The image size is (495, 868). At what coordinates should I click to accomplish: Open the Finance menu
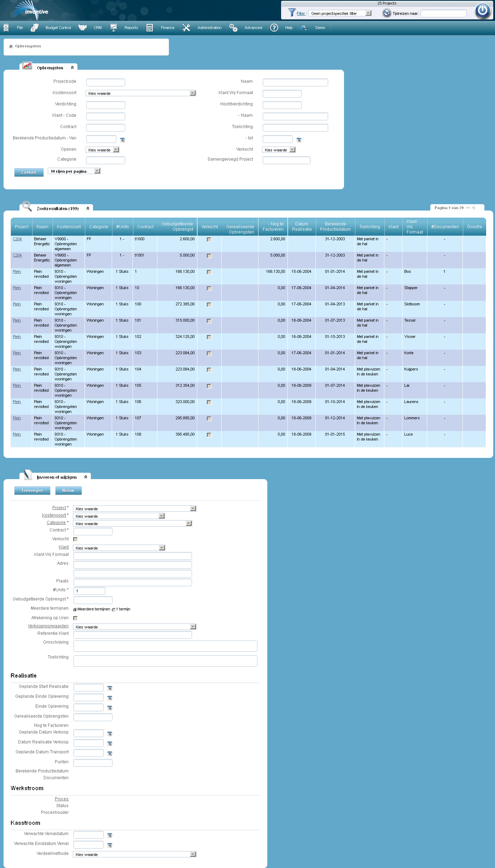click(168, 28)
